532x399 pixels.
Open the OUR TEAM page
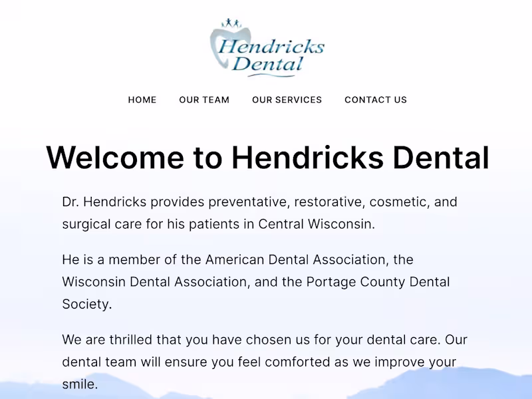click(x=204, y=100)
